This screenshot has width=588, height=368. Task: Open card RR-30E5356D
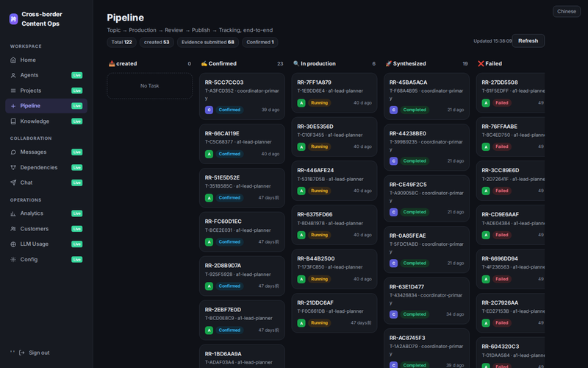(x=334, y=137)
